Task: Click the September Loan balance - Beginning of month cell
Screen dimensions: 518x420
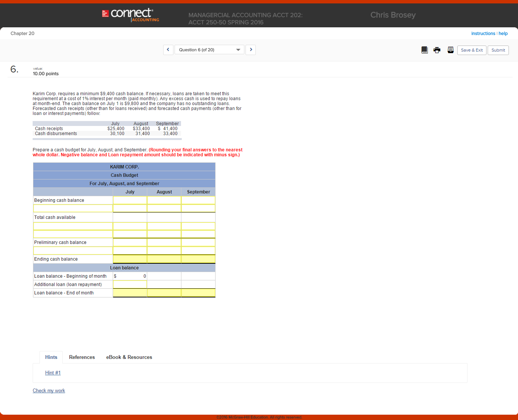Action: (x=198, y=276)
